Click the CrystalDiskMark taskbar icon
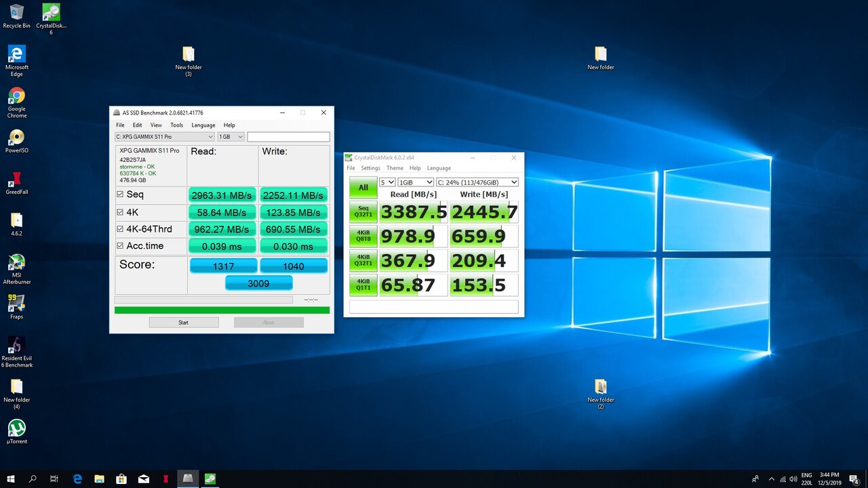The height and width of the screenshot is (488, 868). point(210,479)
